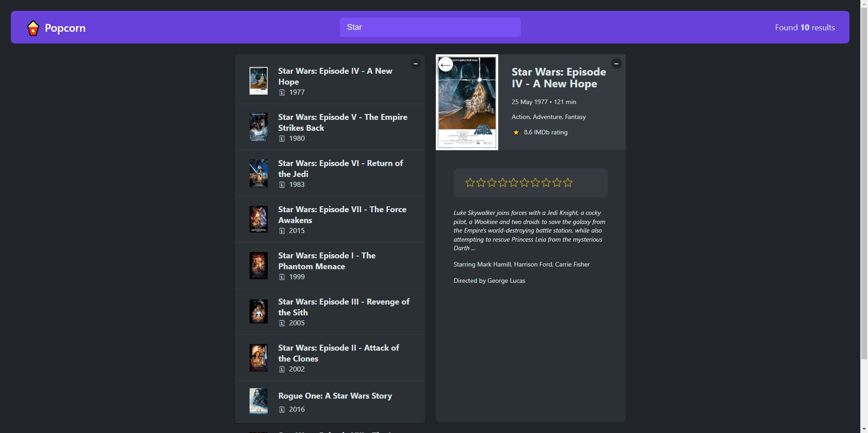Click the scrollbar down arrow
The height and width of the screenshot is (433, 868).
point(864,429)
